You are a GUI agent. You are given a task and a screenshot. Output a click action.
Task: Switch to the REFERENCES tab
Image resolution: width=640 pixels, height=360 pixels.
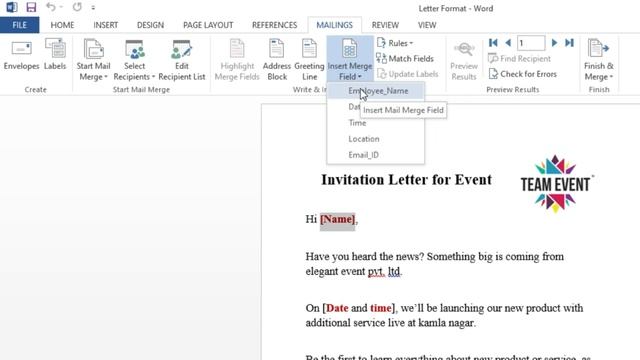click(x=274, y=25)
